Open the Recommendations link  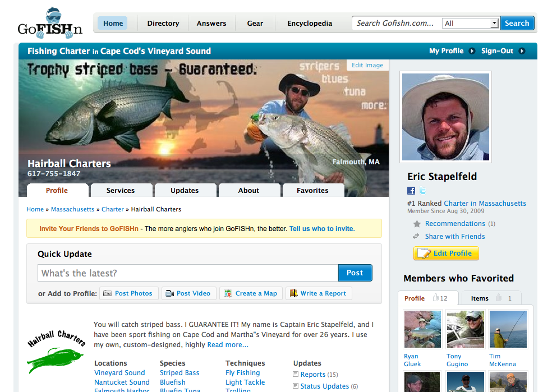[x=455, y=224]
